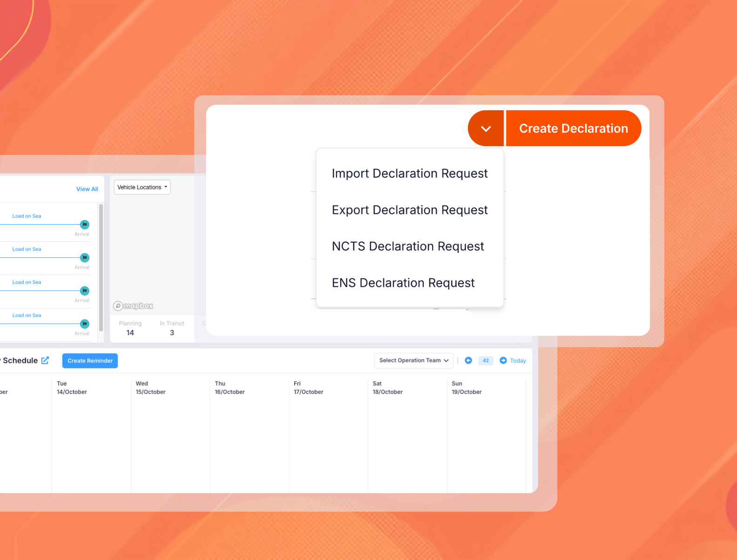
Task: Open Schedule in new window icon
Action: 45,360
